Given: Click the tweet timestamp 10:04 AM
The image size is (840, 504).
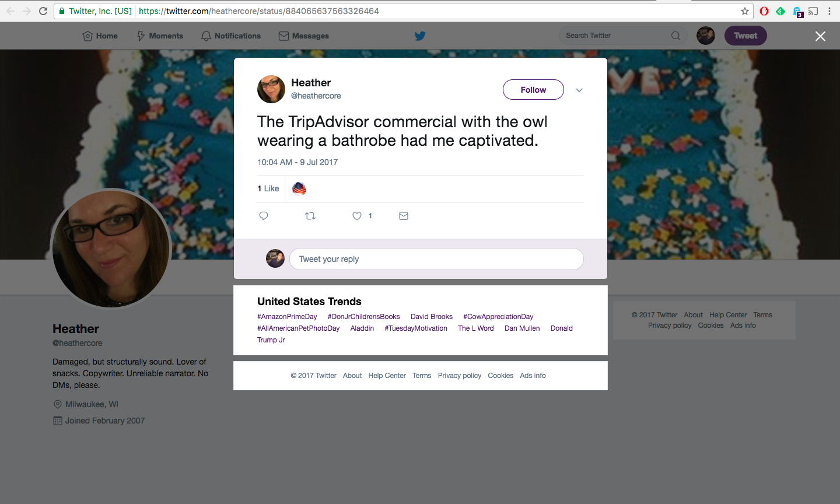Looking at the screenshot, I should 297,162.
